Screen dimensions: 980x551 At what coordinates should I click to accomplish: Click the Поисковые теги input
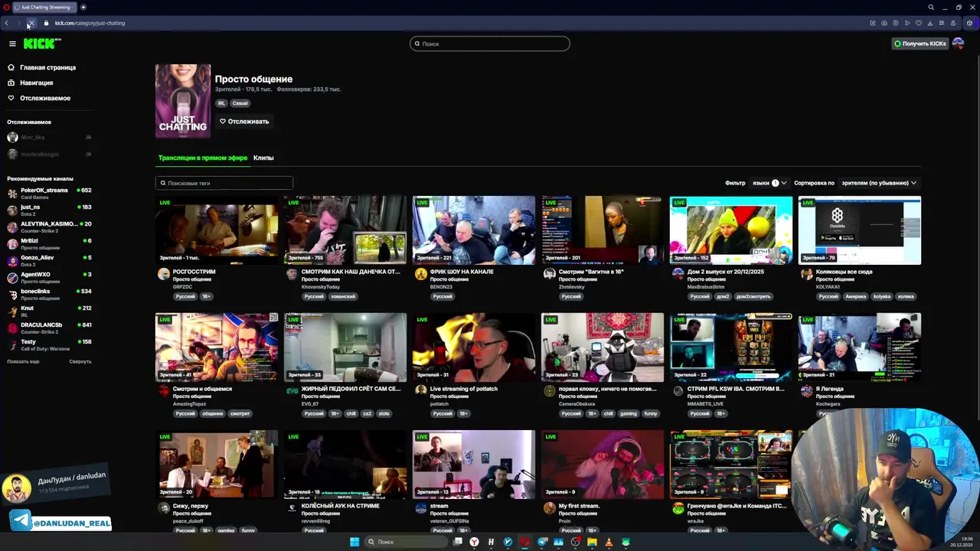pyautogui.click(x=224, y=183)
